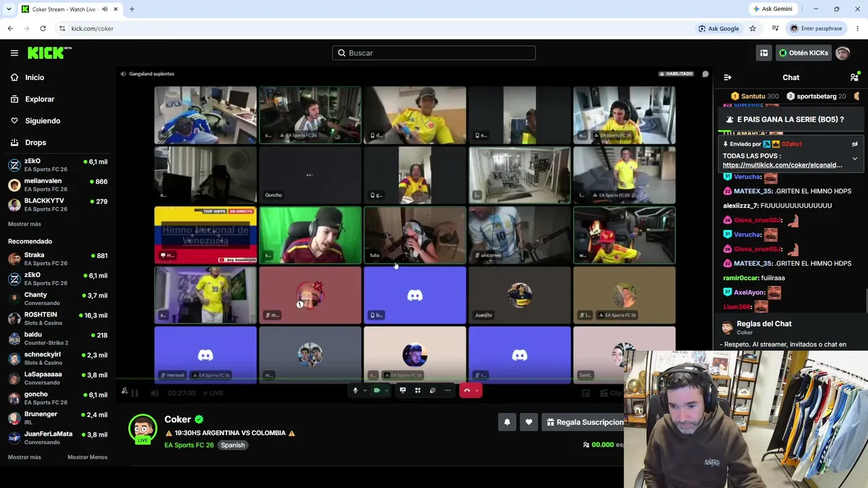Open JuanFerLaMata recommended channel
Viewport: 868px width, 488px height.
(x=58, y=438)
